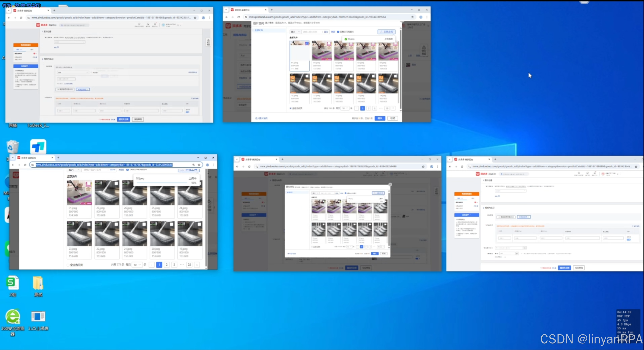Reload the top-left Pinduoduo window

[x=21, y=18]
